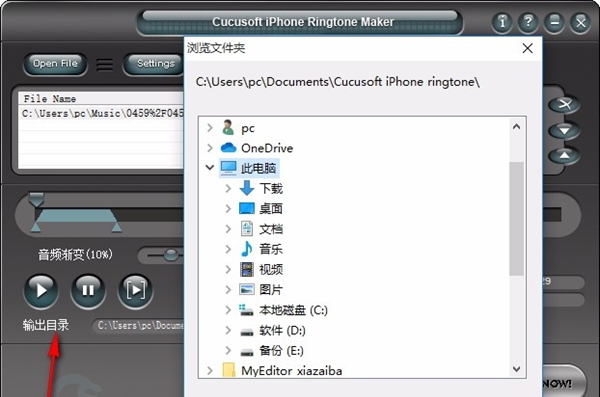The image size is (600, 397).
Task: Click the playhead marker on the timeline
Action: (x=36, y=199)
